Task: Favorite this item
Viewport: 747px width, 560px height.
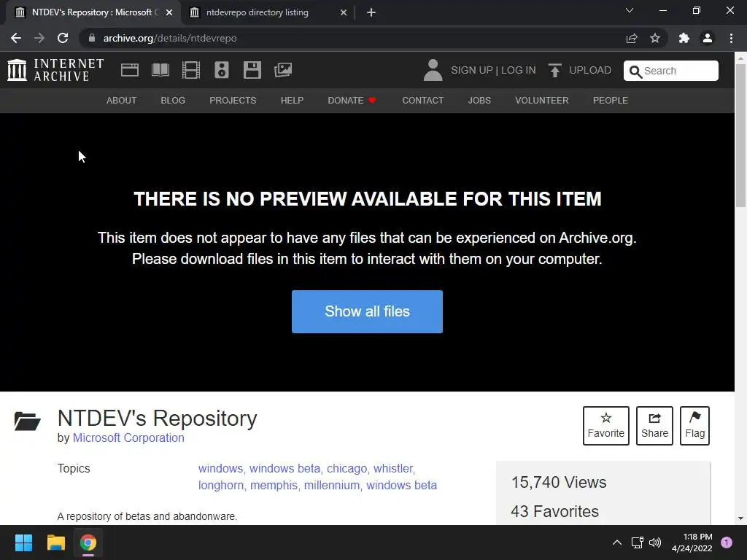Action: (606, 426)
